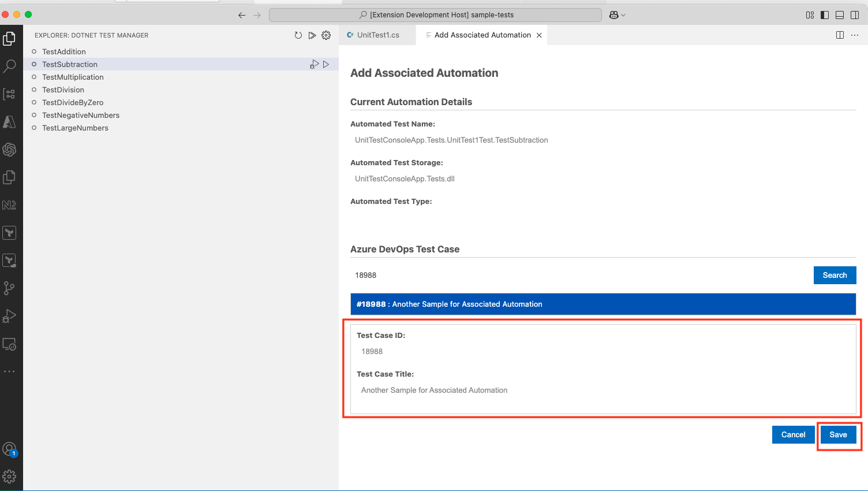Go forward using navigation arrow
The height and width of the screenshot is (491, 868).
click(x=257, y=15)
